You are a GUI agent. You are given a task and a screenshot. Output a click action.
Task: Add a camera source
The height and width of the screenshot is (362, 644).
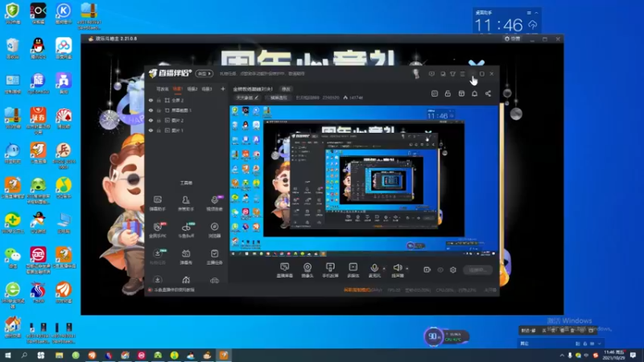tap(308, 270)
